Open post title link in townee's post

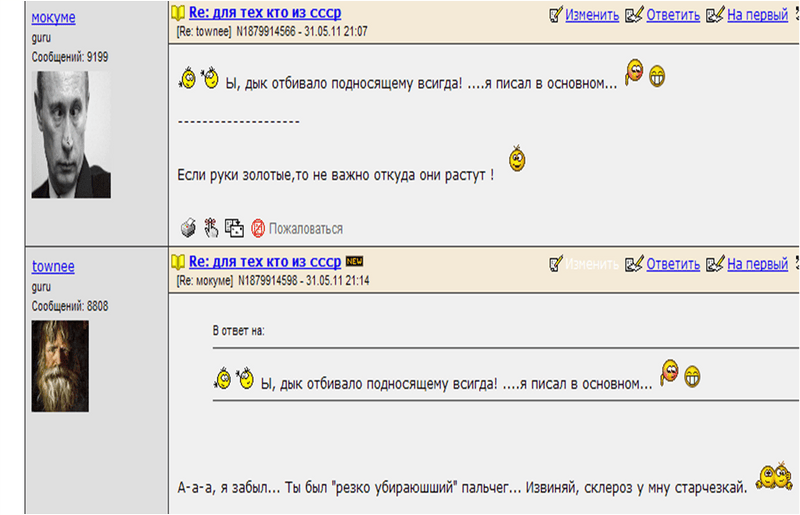pos(265,261)
